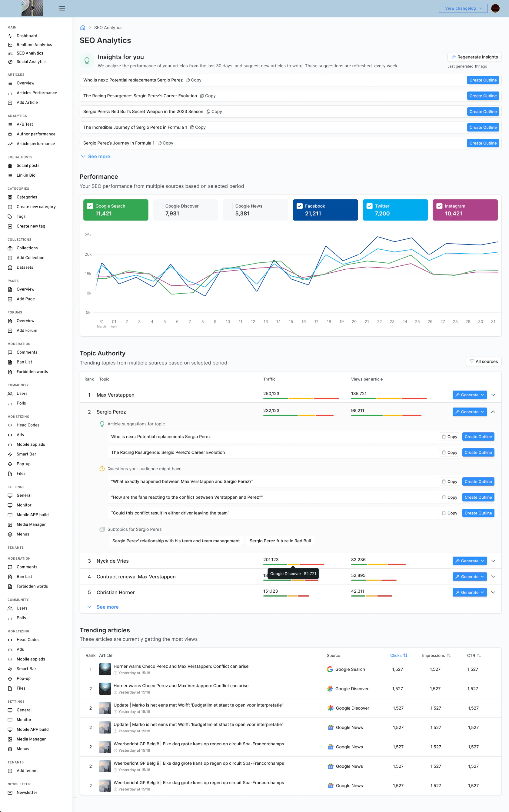
Task: Open the A/B Test analytics section
Action: pos(24,124)
